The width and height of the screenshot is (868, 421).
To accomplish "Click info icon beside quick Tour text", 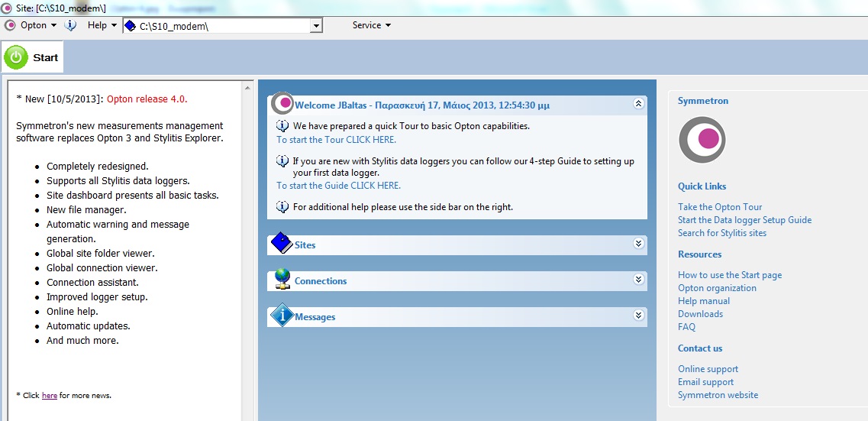I will 282,125.
